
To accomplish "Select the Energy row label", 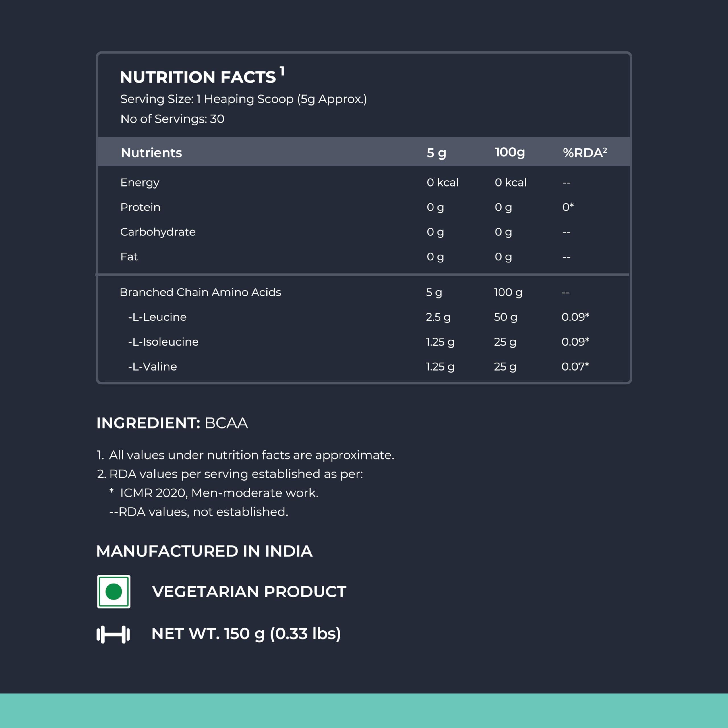I will click(x=140, y=182).
